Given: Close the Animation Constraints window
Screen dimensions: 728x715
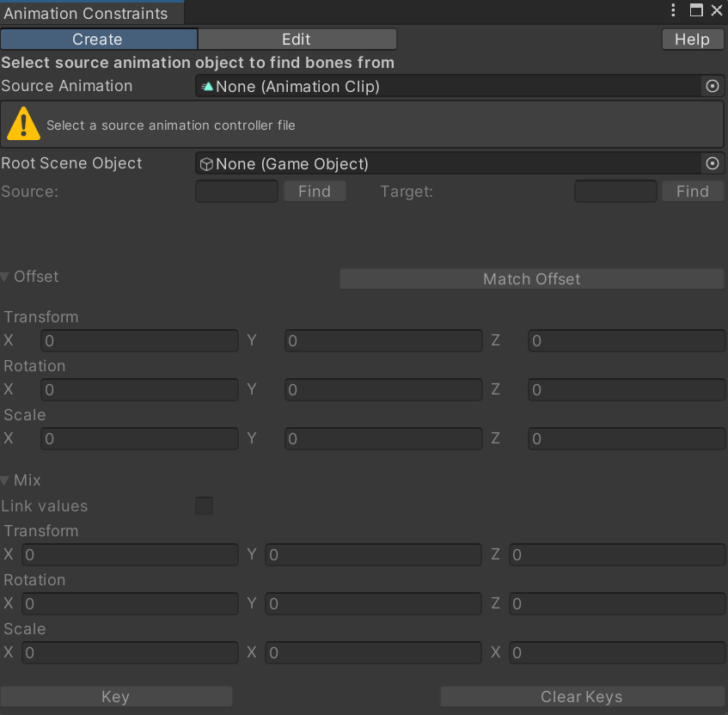Looking at the screenshot, I should 717,10.
